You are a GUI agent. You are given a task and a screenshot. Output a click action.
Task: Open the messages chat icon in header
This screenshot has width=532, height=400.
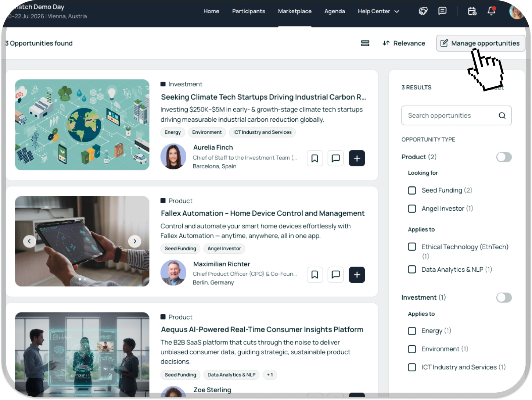[x=442, y=11]
